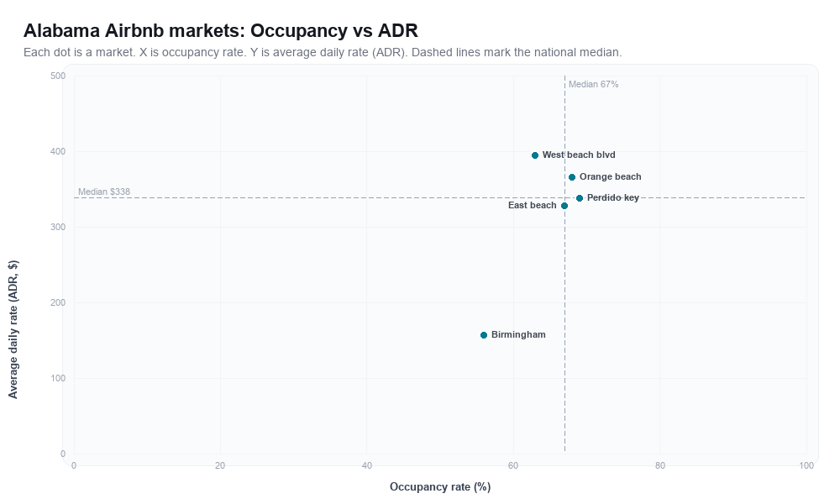The width and height of the screenshot is (840, 504).
Task: Click the West beach blvd data point
Action: pos(534,155)
